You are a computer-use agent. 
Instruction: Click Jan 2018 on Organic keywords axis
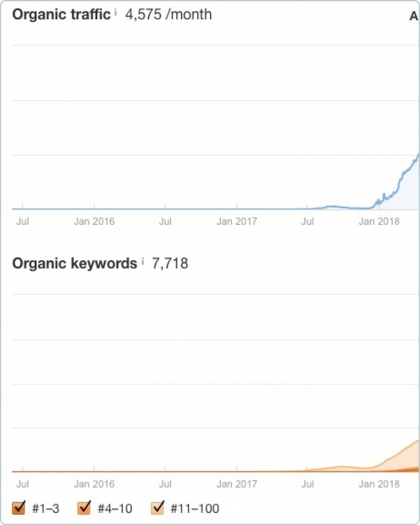379,484
